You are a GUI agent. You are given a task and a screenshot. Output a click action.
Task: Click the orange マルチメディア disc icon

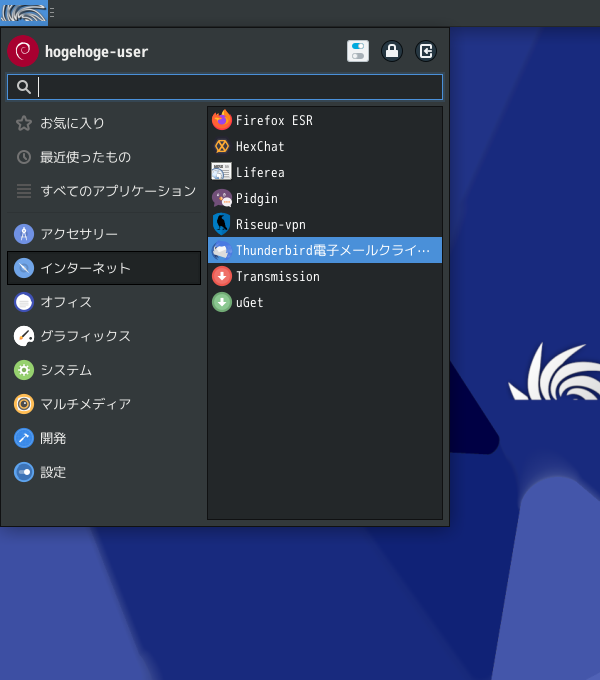24,404
